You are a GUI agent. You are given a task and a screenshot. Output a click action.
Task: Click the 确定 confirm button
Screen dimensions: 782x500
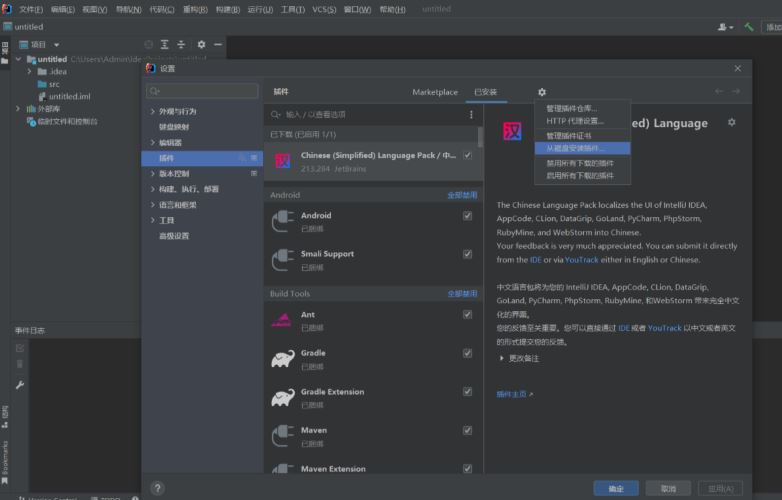point(616,489)
